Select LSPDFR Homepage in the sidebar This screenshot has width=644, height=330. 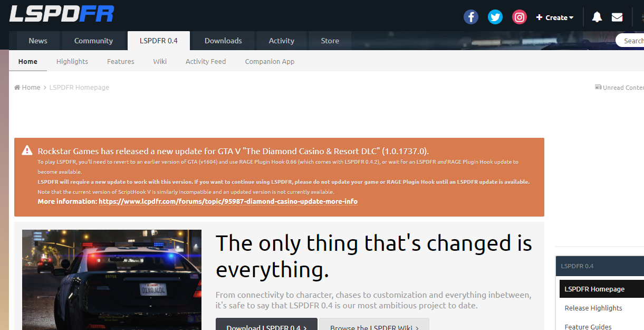[x=602, y=289]
